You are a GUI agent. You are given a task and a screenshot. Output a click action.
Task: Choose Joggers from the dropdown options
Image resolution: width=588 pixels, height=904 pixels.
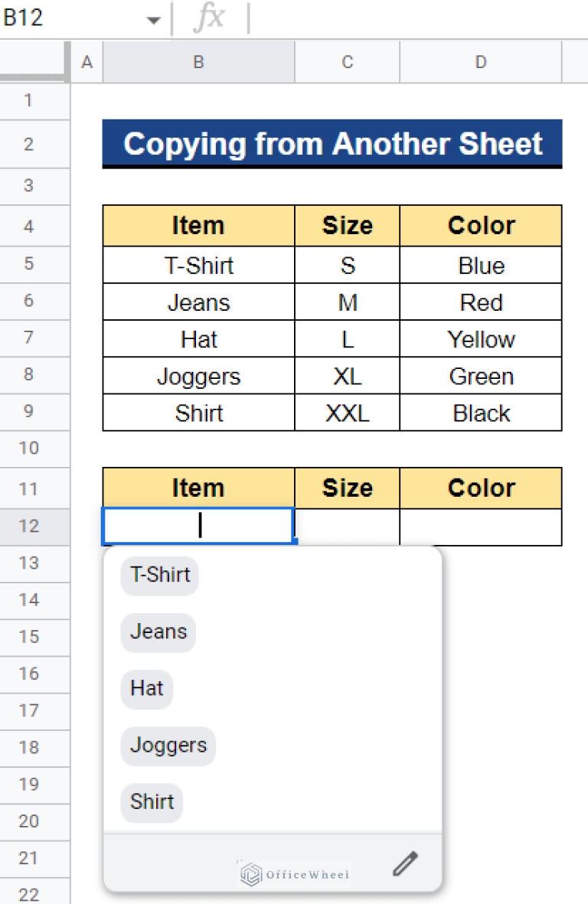pyautogui.click(x=168, y=746)
